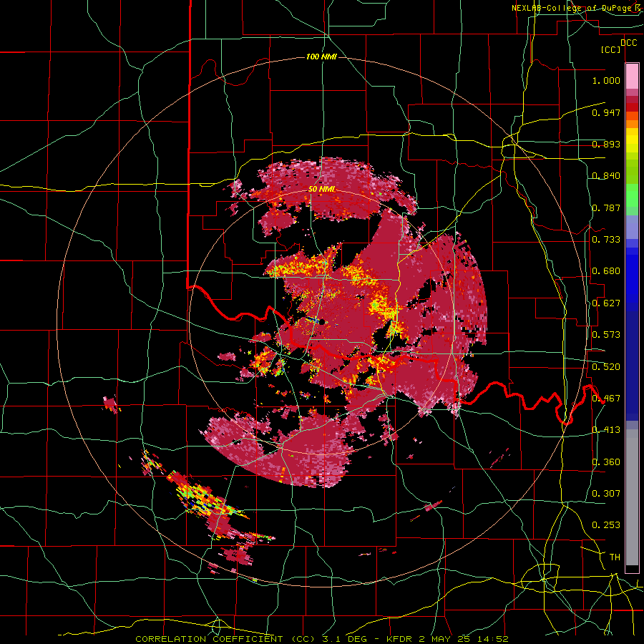Click the "14:52" timestamp

[x=493, y=639]
